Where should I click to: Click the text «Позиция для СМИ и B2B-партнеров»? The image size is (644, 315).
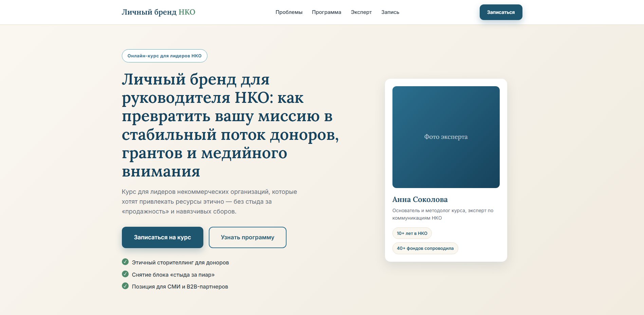(180, 286)
